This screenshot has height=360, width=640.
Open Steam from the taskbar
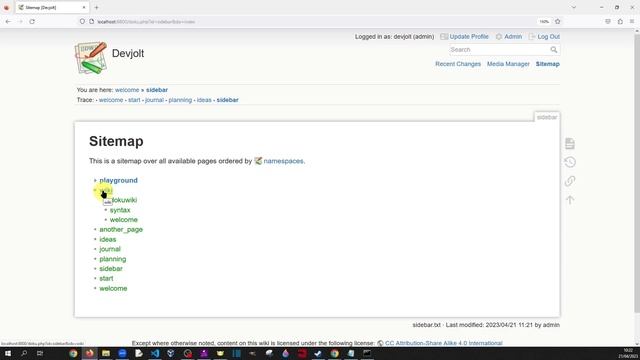(318, 353)
